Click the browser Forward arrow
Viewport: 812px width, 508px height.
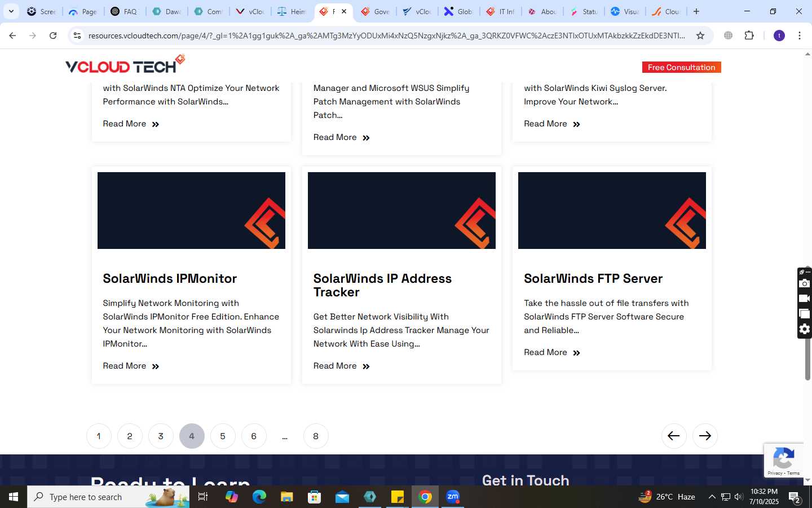33,36
